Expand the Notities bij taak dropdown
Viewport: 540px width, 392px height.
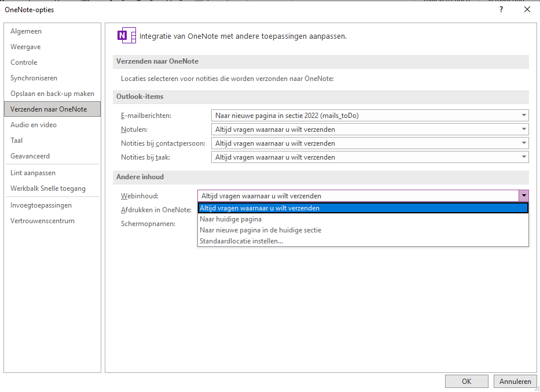click(x=523, y=157)
